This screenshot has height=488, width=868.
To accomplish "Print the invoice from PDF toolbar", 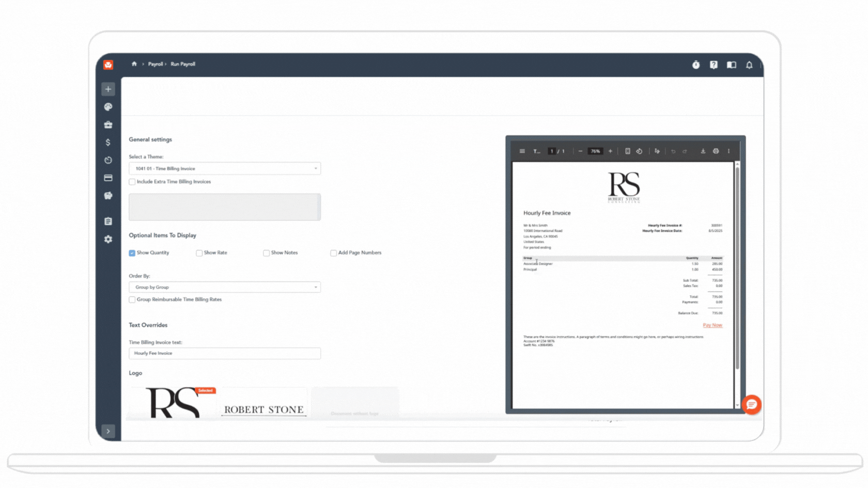I will click(x=716, y=151).
